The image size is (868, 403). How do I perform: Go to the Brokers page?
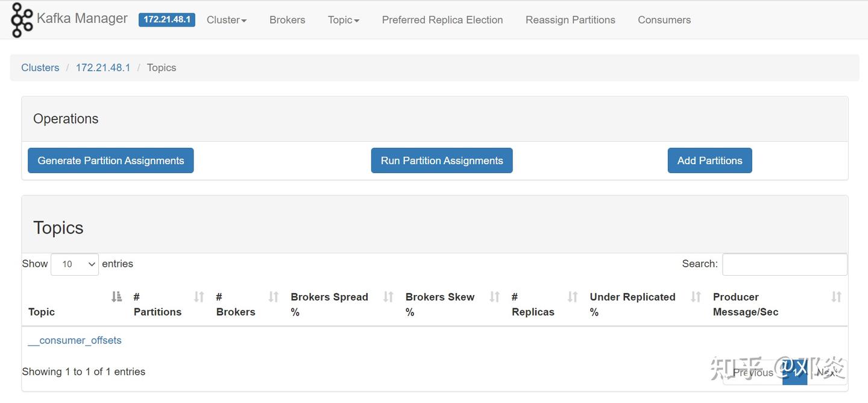(x=288, y=20)
